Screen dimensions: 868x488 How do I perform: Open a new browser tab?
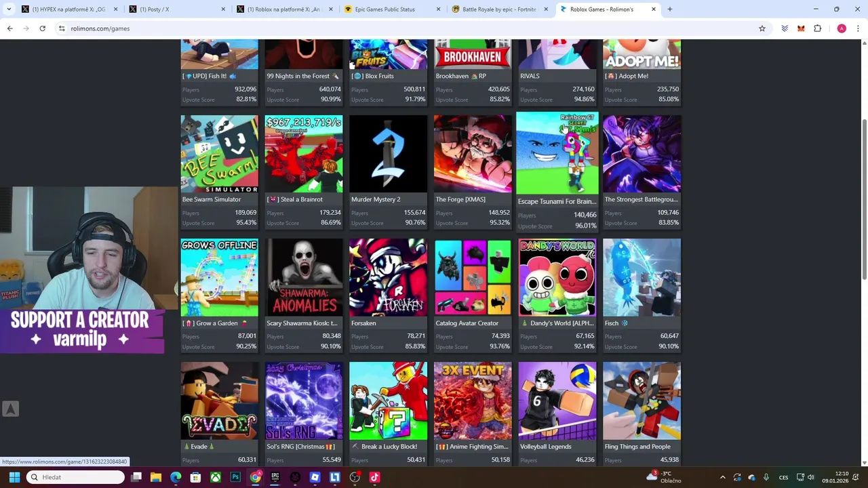tap(669, 9)
